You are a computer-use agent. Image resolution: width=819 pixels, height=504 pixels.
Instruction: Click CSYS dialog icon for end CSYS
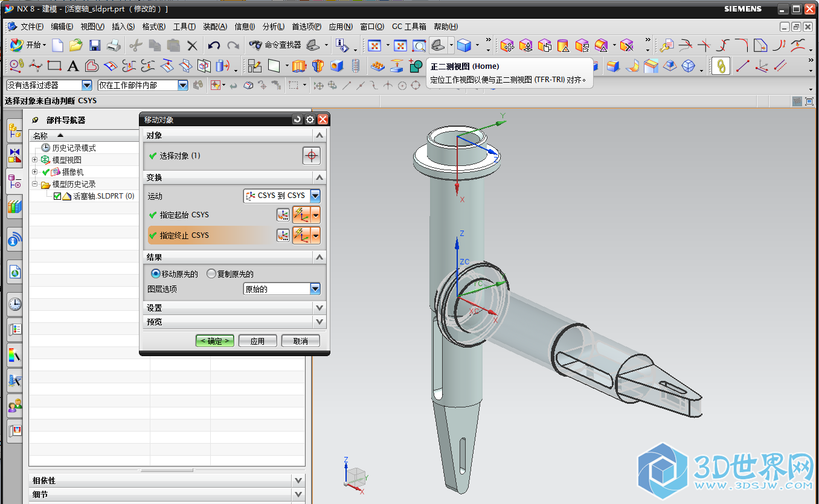pyautogui.click(x=283, y=235)
